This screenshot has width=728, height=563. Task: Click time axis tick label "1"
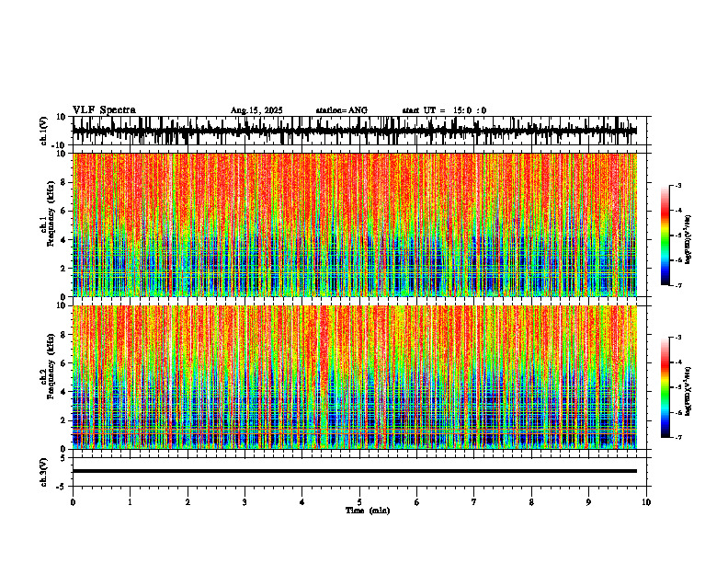[x=130, y=502]
